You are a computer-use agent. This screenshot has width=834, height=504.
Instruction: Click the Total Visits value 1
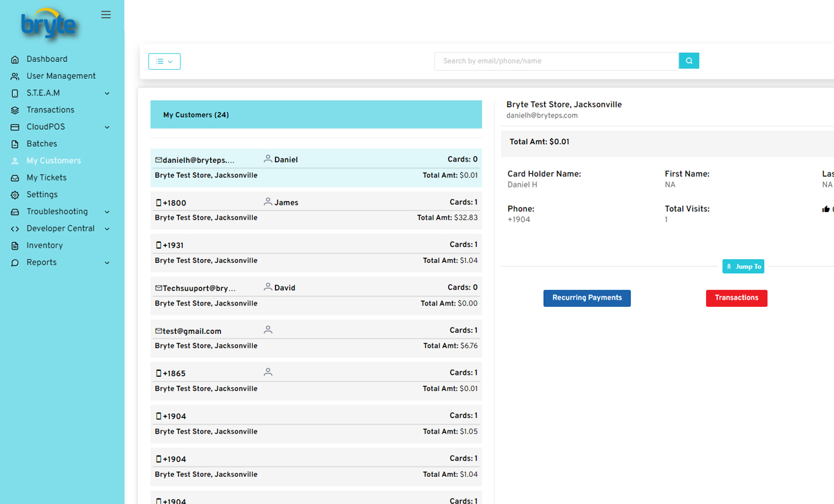[667, 220]
